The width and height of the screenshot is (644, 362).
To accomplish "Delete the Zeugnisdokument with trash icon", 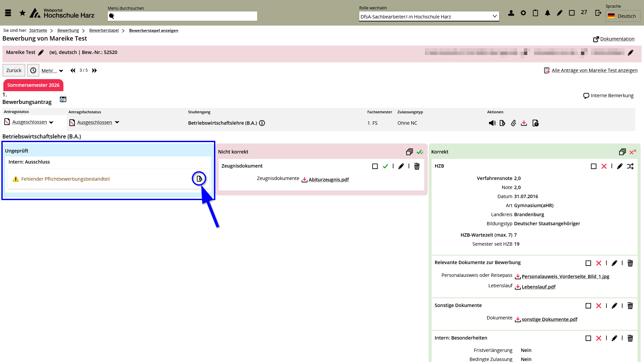I will [417, 166].
